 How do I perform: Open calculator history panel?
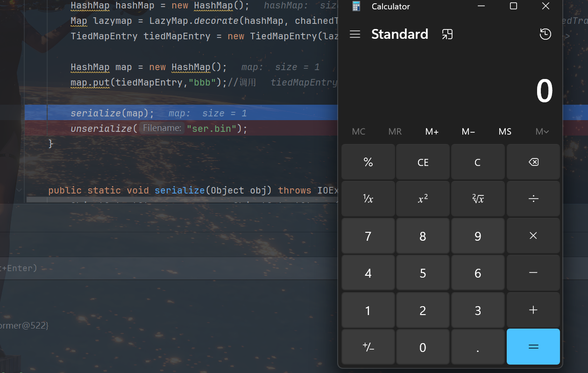point(545,34)
